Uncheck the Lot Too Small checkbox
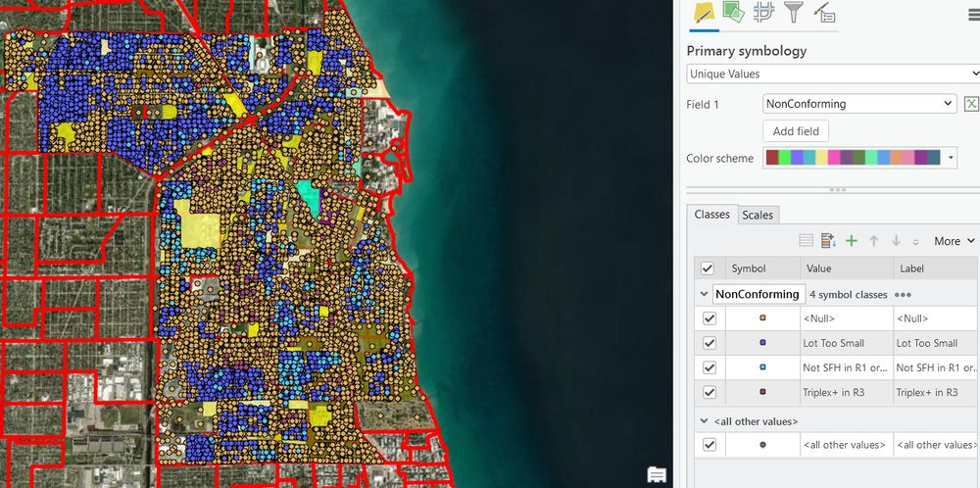 click(710, 343)
